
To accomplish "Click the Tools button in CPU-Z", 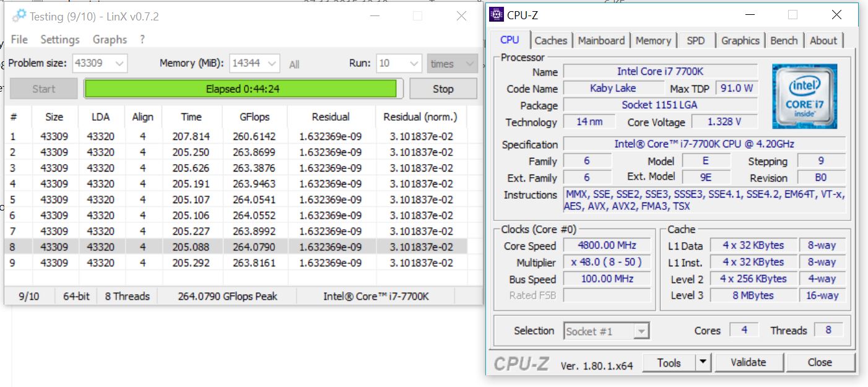I will (669, 363).
